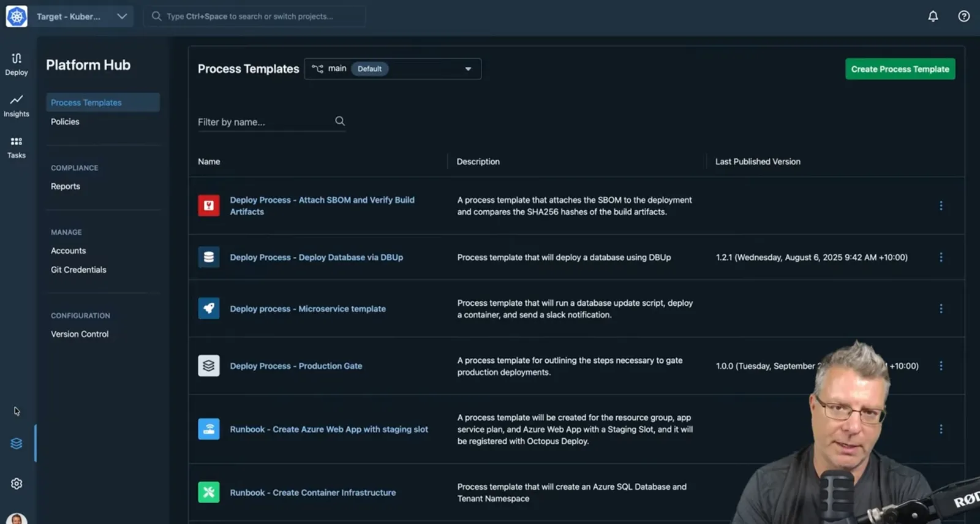Click the Platform Hub layers icon

click(x=17, y=443)
